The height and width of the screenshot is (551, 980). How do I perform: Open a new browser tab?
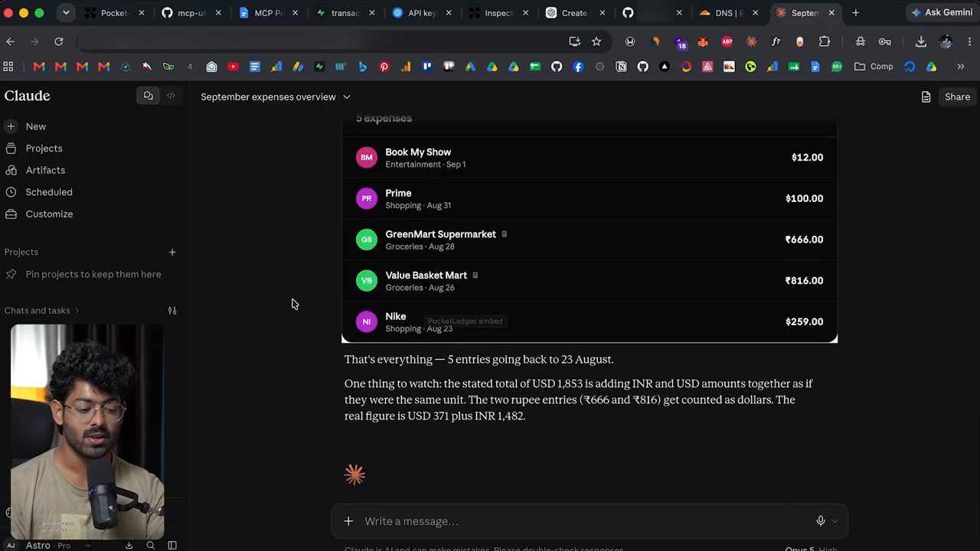(x=855, y=13)
